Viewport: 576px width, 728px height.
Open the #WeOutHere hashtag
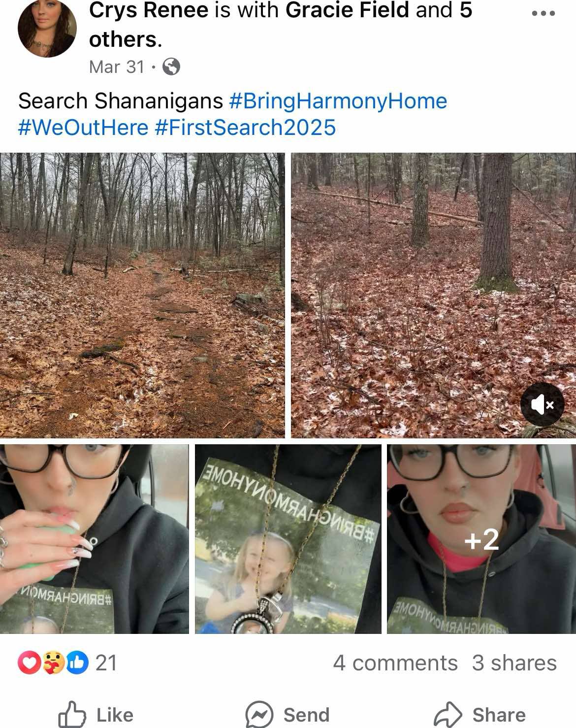(83, 127)
